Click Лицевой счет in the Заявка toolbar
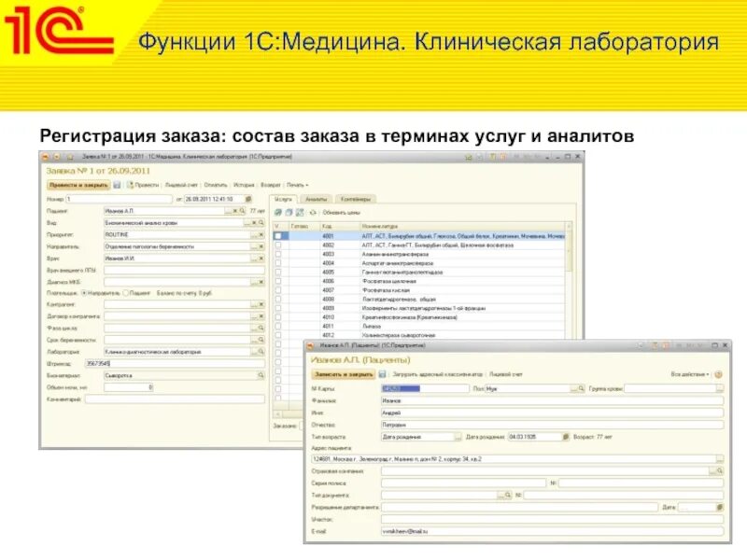This screenshot has width=747, height=560. (x=181, y=185)
